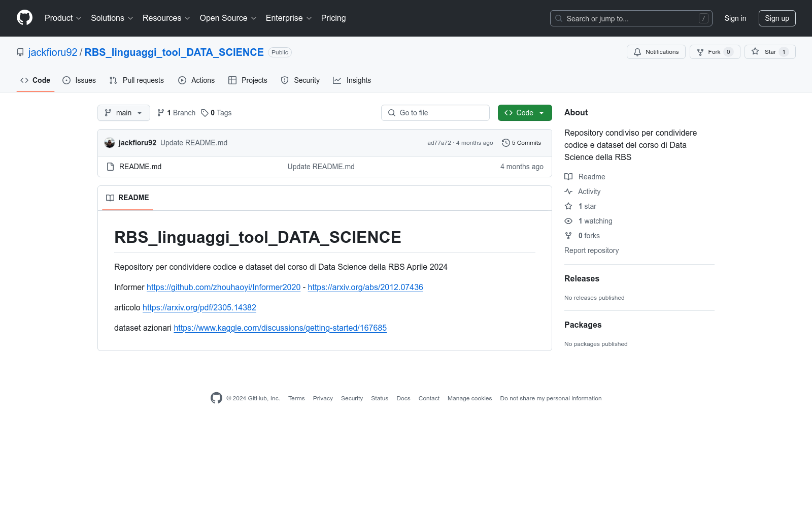Open the Informer2020 GitHub link
This screenshot has width=812, height=508.
pos(223,288)
